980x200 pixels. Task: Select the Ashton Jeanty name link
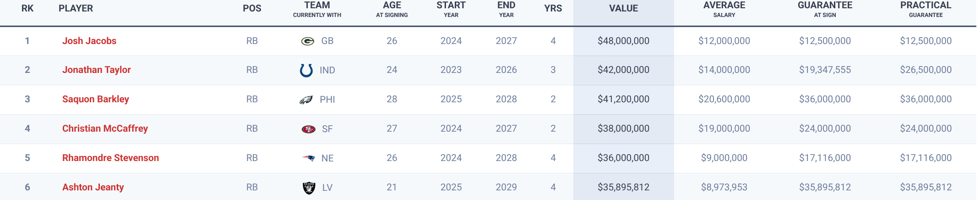[93, 187]
